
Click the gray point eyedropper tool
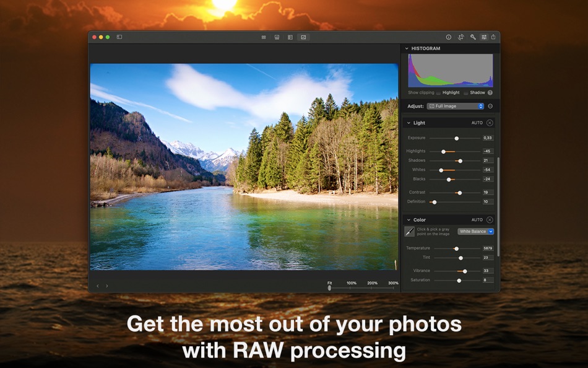410,231
